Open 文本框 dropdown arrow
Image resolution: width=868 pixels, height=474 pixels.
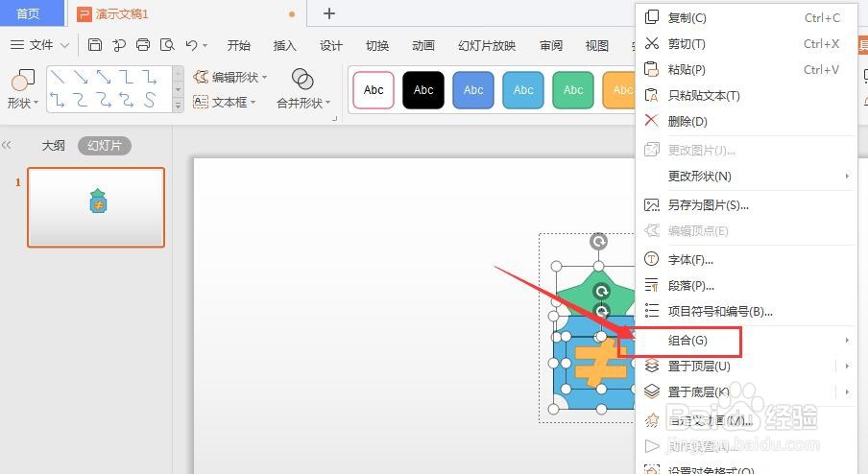[x=253, y=103]
